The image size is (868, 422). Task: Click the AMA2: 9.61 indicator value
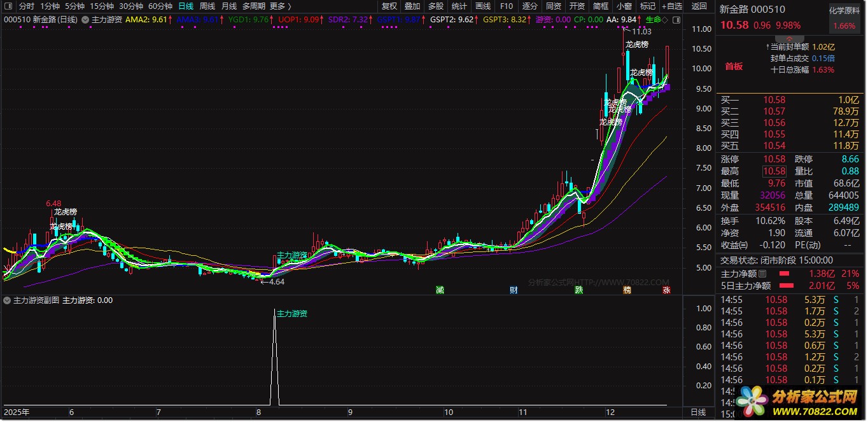(x=148, y=20)
